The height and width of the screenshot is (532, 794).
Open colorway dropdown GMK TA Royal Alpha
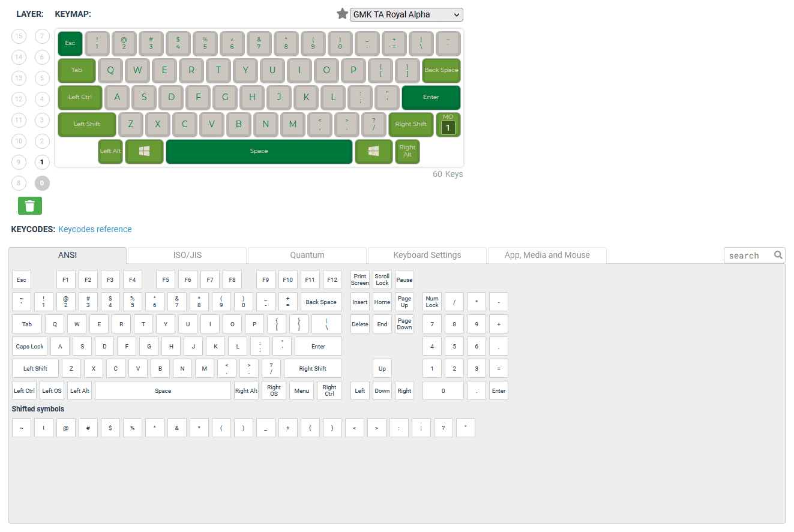pyautogui.click(x=406, y=14)
